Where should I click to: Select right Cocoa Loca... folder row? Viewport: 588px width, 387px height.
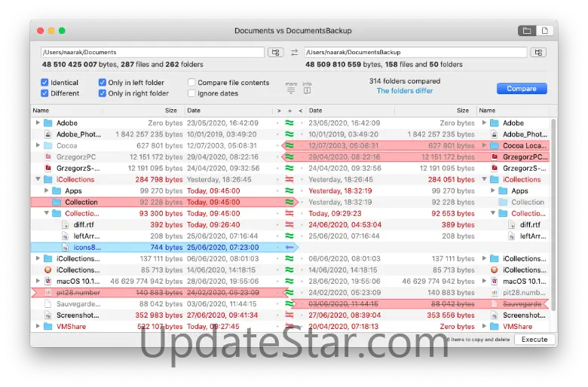click(x=415, y=146)
